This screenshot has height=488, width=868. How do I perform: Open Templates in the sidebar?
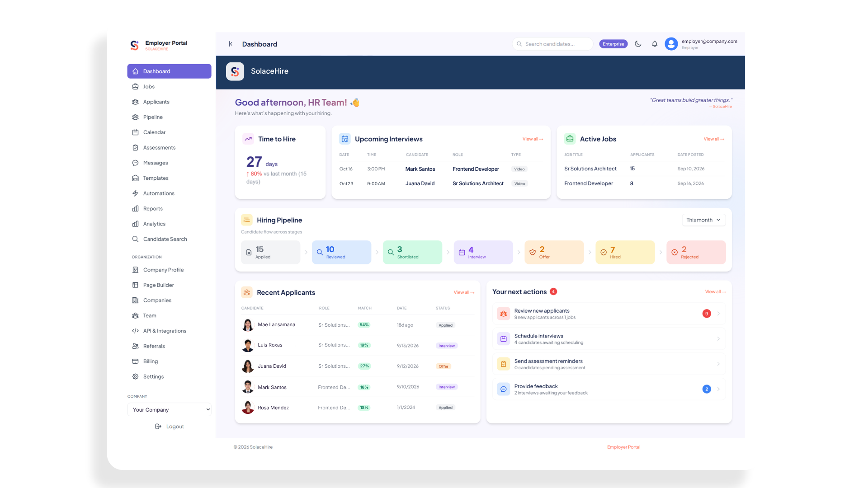[x=169, y=178]
